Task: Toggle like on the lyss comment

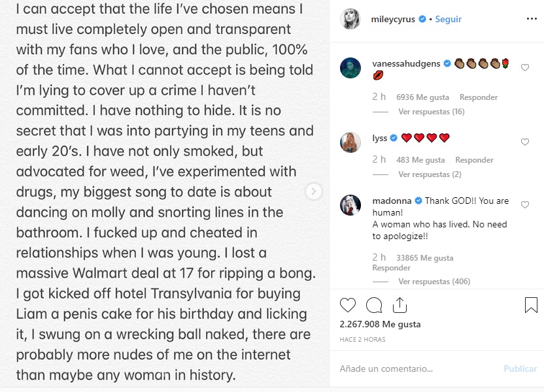Action: pos(525,142)
